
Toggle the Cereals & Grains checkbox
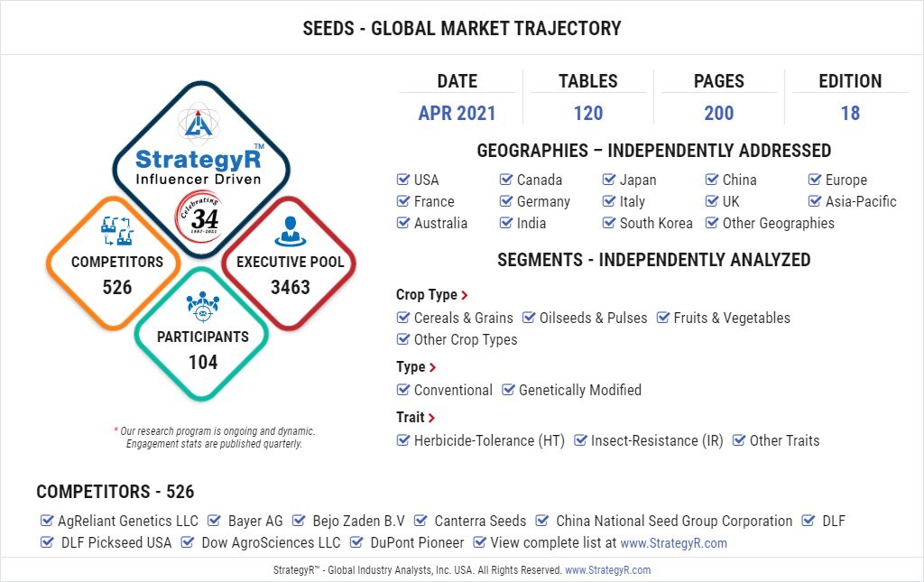click(403, 318)
